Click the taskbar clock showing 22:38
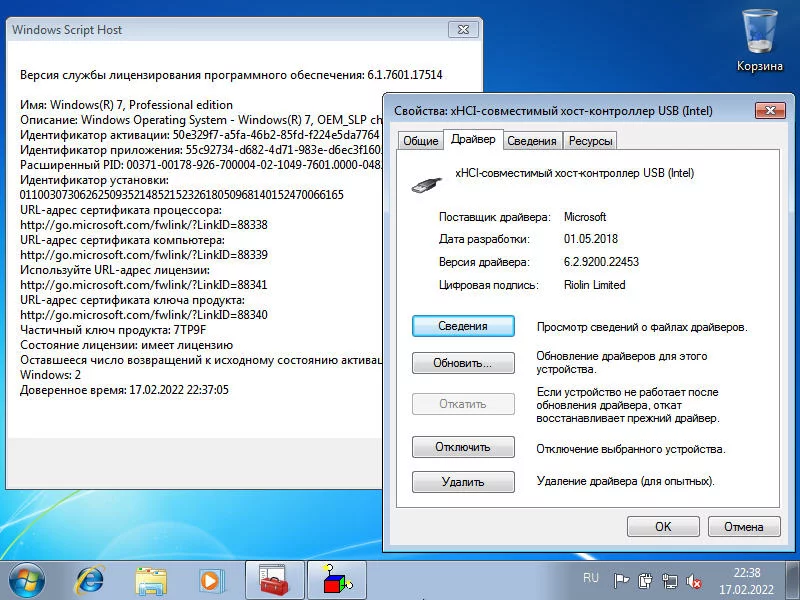 coord(747,572)
